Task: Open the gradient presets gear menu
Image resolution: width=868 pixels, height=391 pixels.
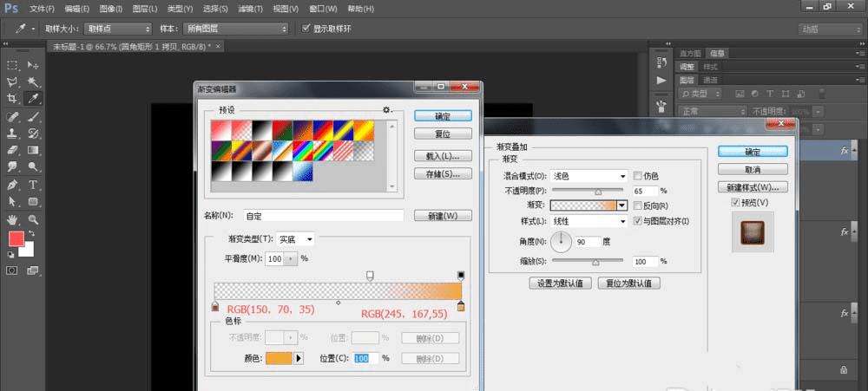Action: coord(388,110)
